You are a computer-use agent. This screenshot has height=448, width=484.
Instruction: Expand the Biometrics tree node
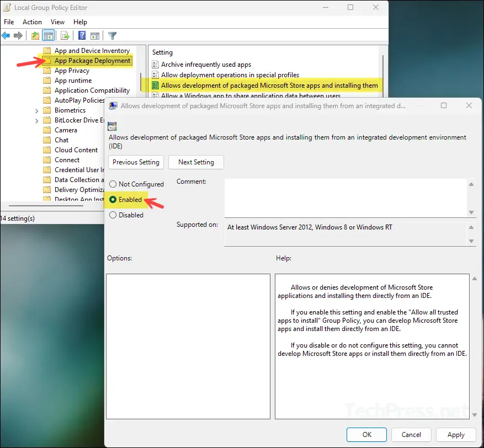[x=37, y=110]
